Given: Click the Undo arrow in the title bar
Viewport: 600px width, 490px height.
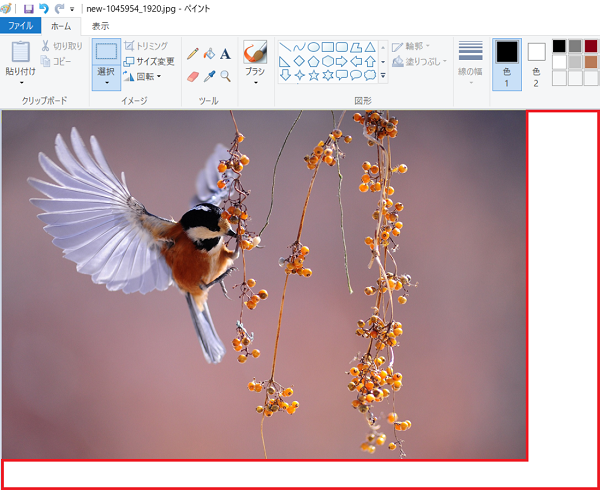Looking at the screenshot, I should [x=44, y=8].
